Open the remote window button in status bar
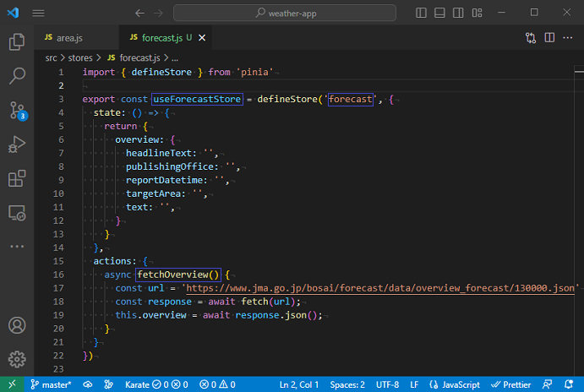 (x=13, y=384)
